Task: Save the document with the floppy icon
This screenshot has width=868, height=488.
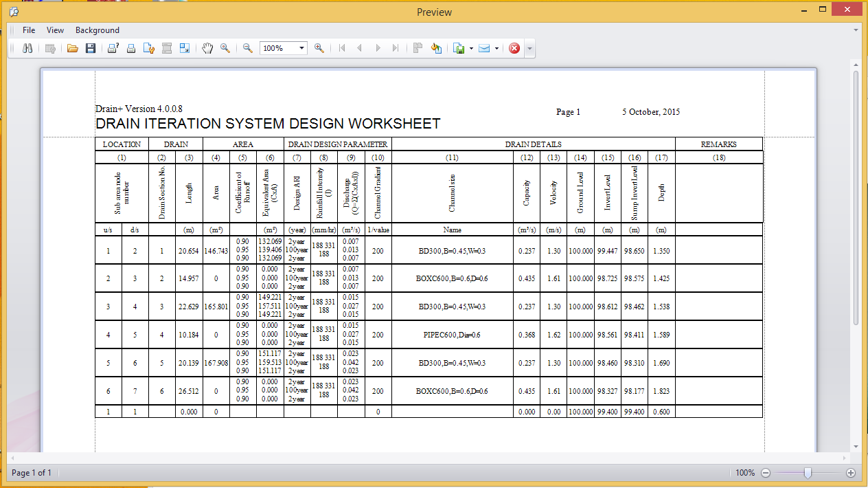Action: 90,48
